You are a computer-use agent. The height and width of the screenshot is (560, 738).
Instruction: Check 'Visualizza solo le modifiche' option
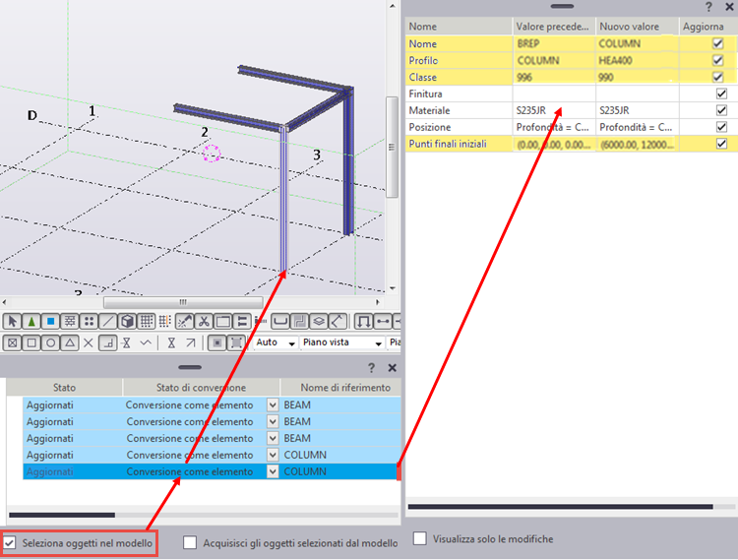coord(420,538)
